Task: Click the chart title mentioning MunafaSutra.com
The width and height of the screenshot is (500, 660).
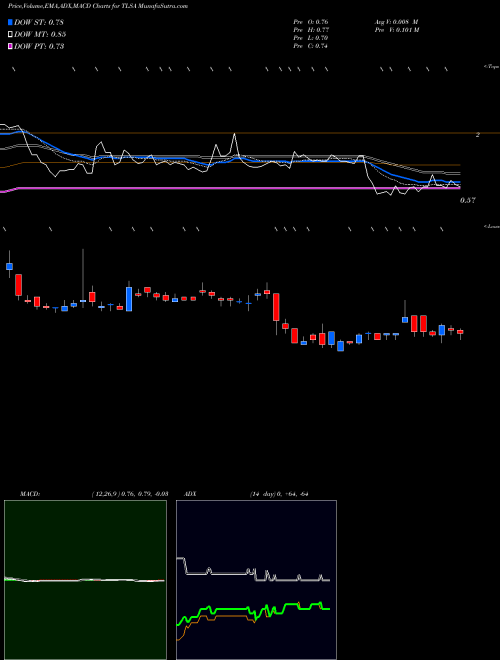Action: pyautogui.click(x=98, y=6)
